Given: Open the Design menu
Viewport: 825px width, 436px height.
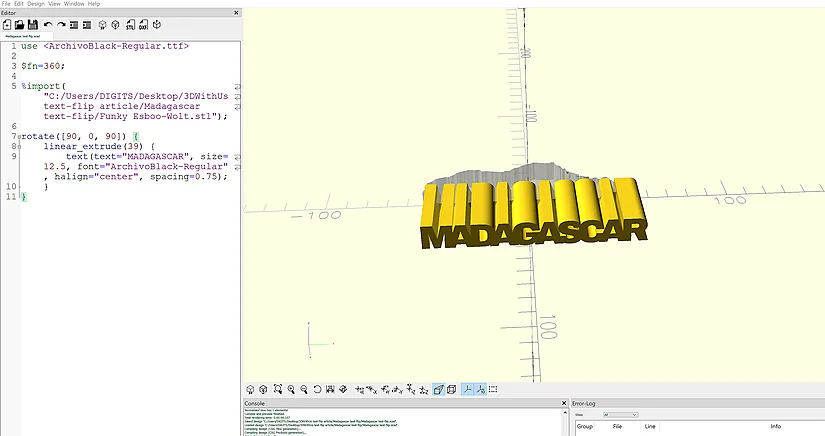Looking at the screenshot, I should click(x=36, y=4).
